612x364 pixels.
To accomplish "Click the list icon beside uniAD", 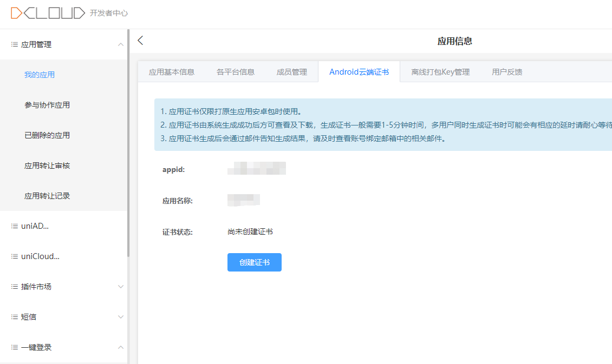I will (x=15, y=226).
